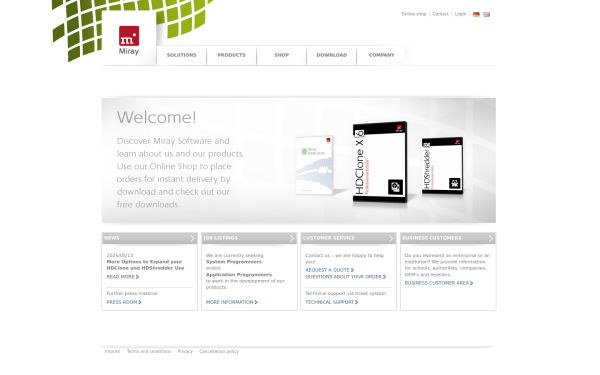Open TECHNICAL SUPPORT link
This screenshot has width=600, height=375.
click(x=331, y=302)
